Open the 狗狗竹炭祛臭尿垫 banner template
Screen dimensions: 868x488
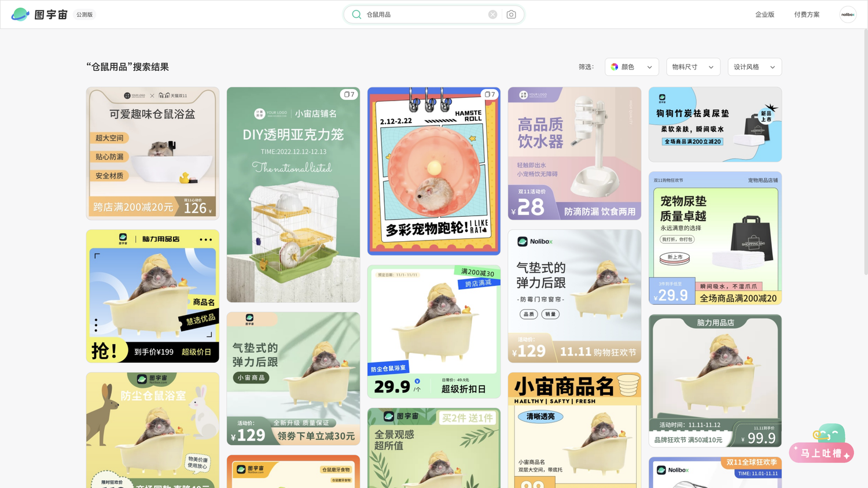click(x=715, y=124)
